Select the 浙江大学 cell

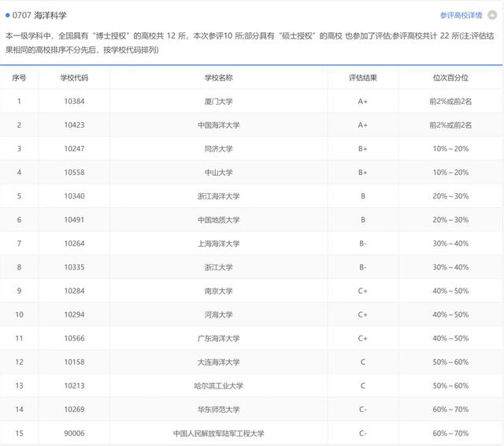coord(219,267)
